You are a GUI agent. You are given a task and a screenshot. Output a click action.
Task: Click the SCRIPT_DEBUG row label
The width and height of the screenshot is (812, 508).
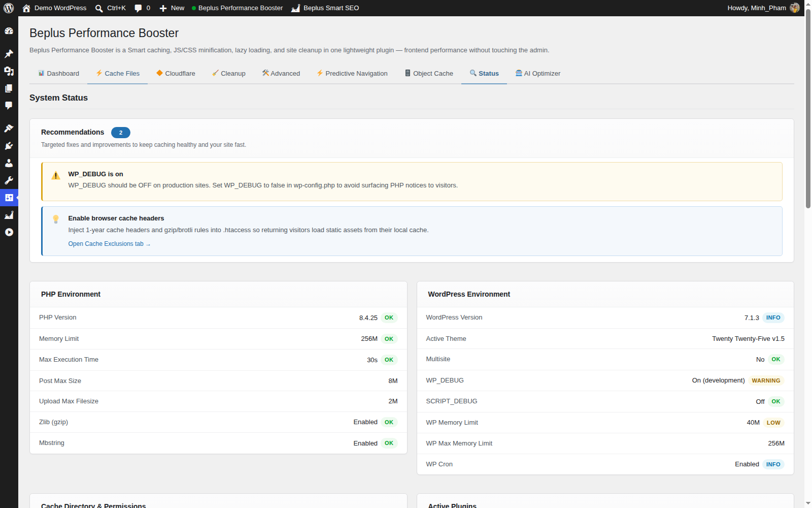[x=452, y=401]
